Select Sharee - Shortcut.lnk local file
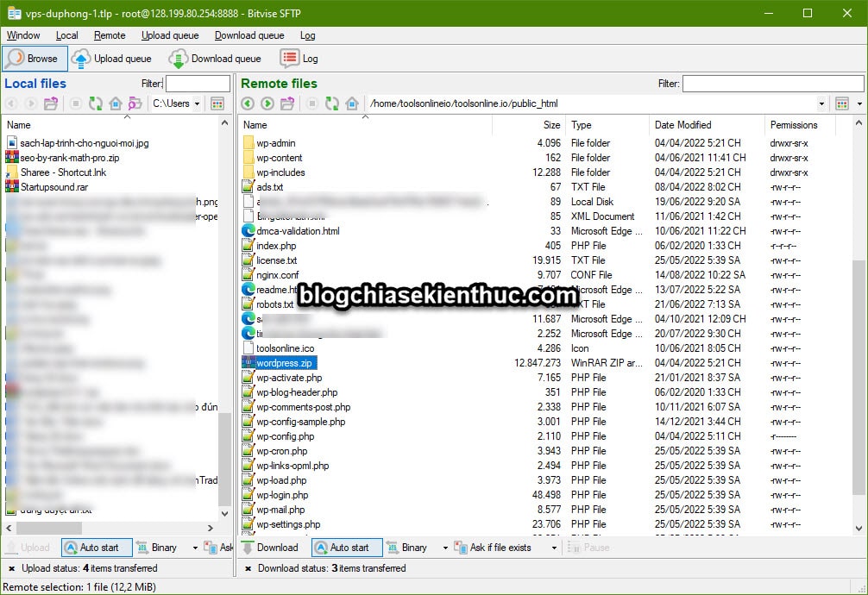This screenshot has height=595, width=868. [x=63, y=172]
